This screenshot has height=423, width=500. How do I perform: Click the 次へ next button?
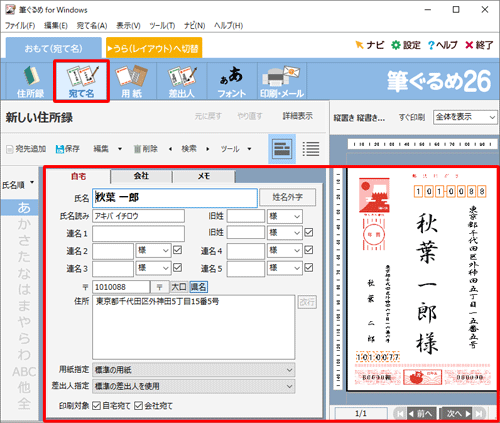458,414
